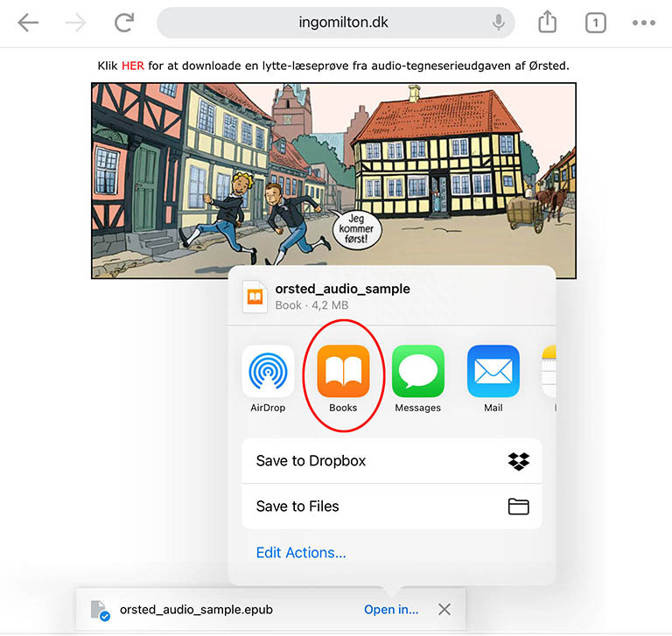
Task: Choose Save to Files
Action: [x=392, y=507]
